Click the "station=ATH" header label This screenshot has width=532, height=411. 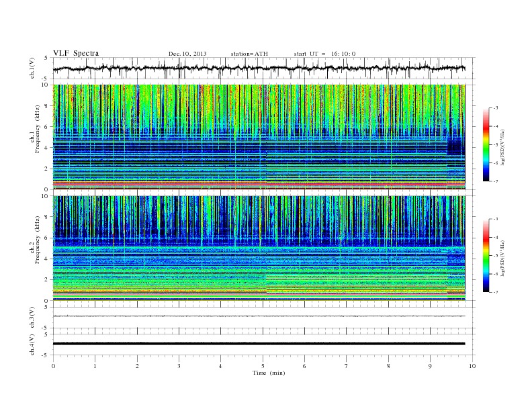click(249, 54)
